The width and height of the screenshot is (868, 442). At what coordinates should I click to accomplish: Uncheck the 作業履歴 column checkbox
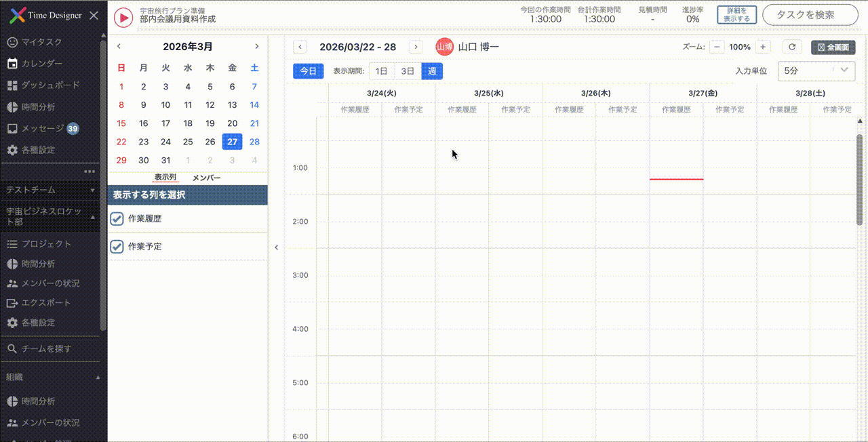pyautogui.click(x=117, y=219)
